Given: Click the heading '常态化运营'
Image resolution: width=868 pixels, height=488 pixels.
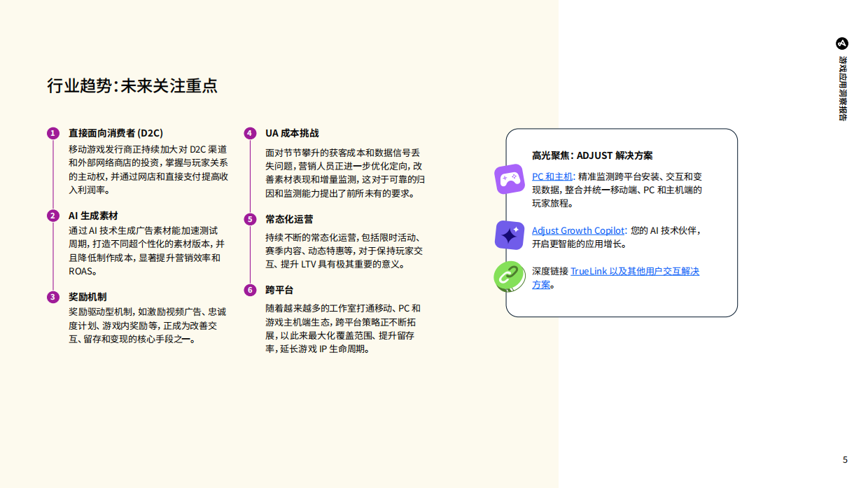Looking at the screenshot, I should pos(289,219).
